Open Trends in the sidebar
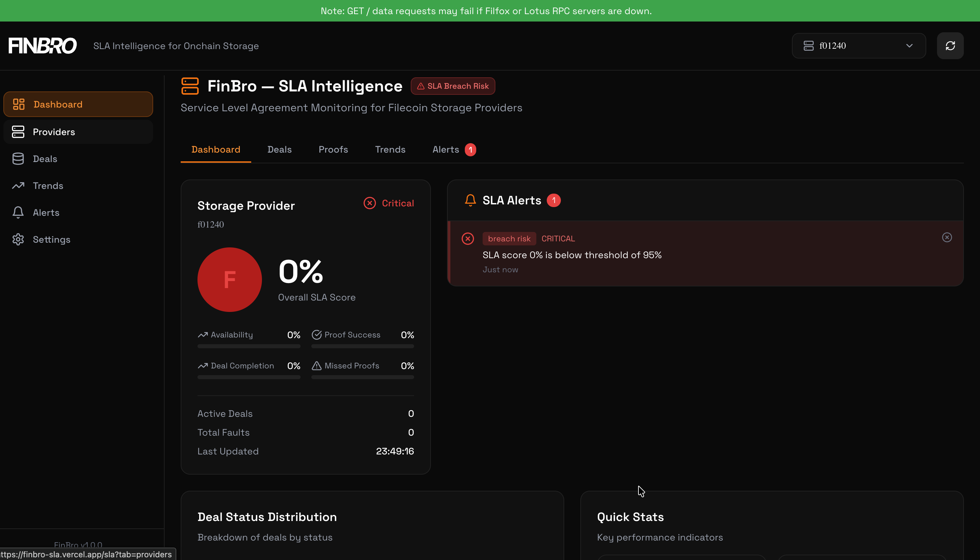The height and width of the screenshot is (560, 980). [x=78, y=186]
